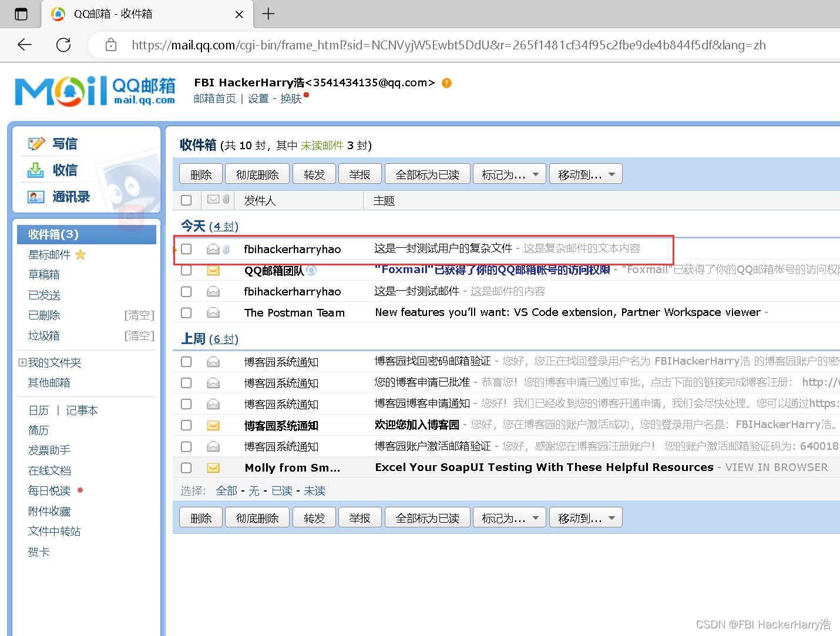Click the QQ Mail logo
840x636 pixels.
click(x=95, y=91)
